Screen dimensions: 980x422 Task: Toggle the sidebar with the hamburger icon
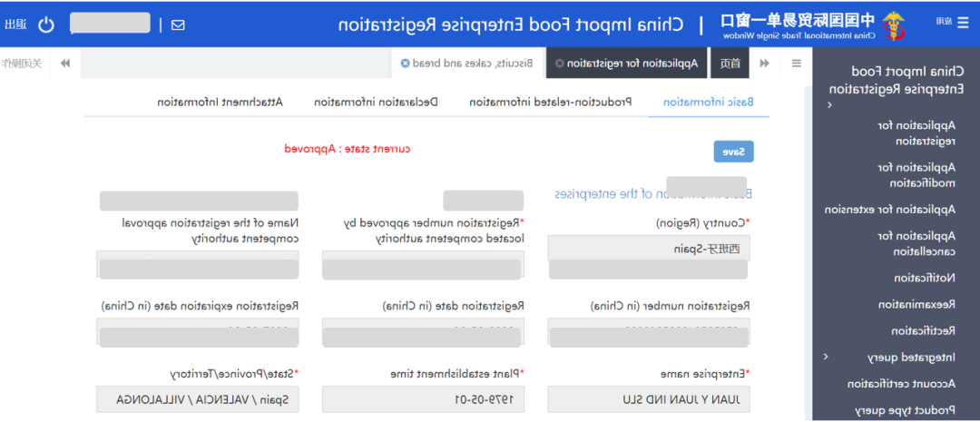(x=797, y=63)
